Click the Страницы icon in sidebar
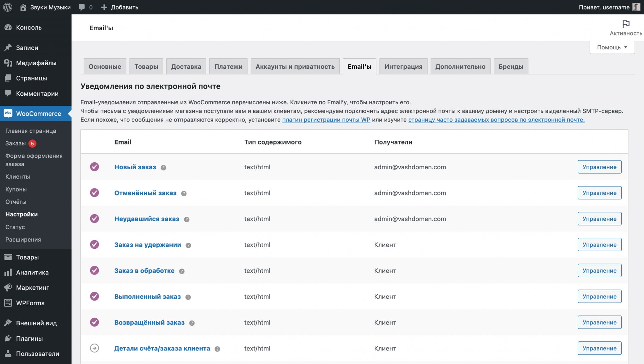This screenshot has height=364, width=644. click(8, 78)
